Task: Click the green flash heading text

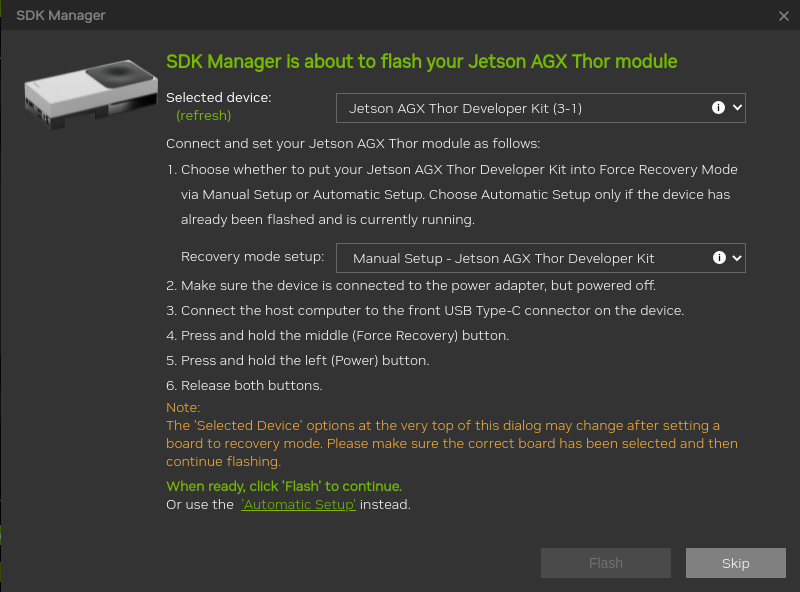Action: pos(421,62)
